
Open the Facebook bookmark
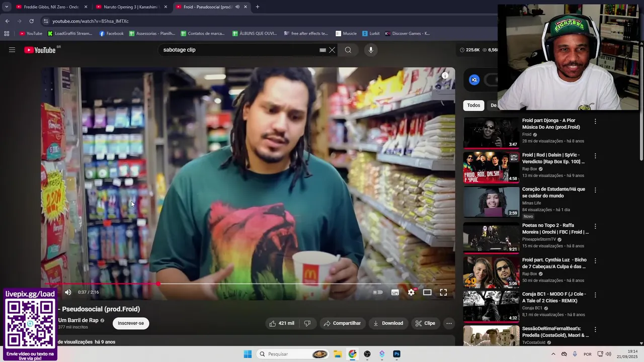(x=111, y=34)
